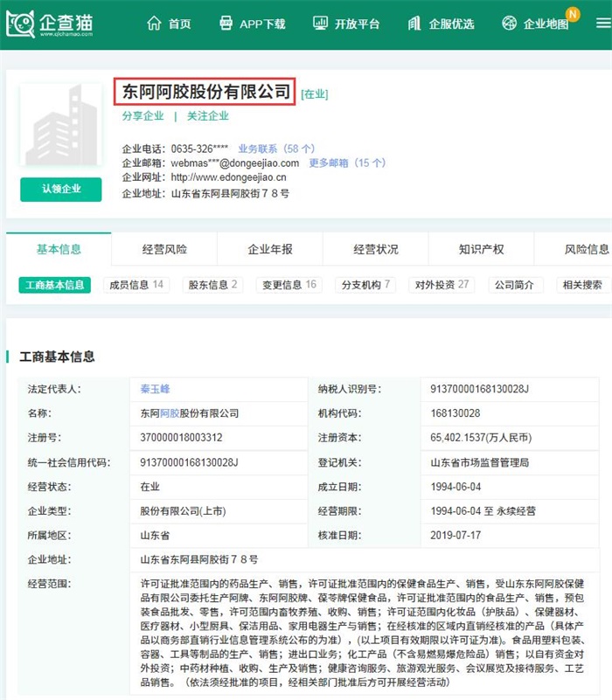Click the [在业] status tag
This screenshot has height=700, width=612.
315,94
